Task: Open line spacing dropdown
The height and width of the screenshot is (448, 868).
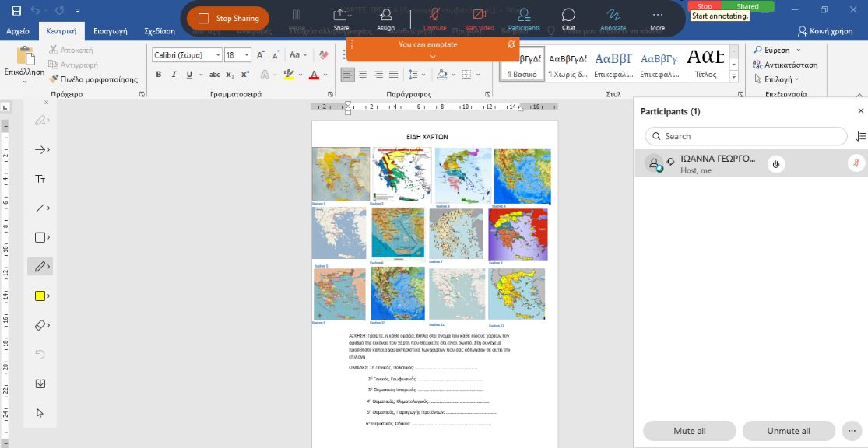Action: click(x=416, y=74)
